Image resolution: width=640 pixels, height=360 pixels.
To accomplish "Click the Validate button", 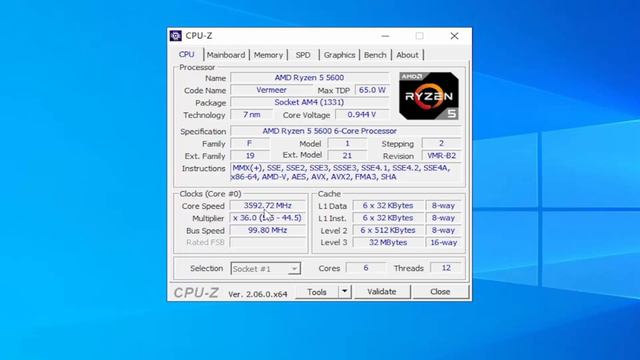I will 382,292.
